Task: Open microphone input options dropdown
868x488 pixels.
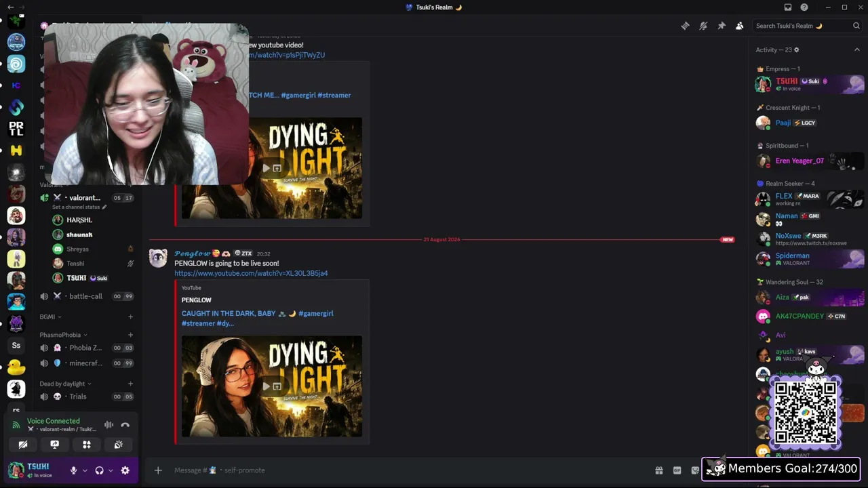Action: pos(85,470)
